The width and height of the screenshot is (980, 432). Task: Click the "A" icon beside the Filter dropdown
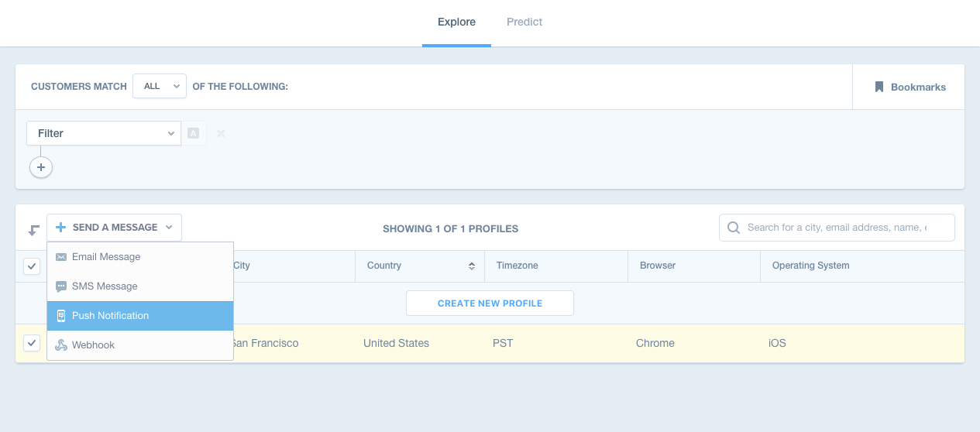click(x=194, y=133)
